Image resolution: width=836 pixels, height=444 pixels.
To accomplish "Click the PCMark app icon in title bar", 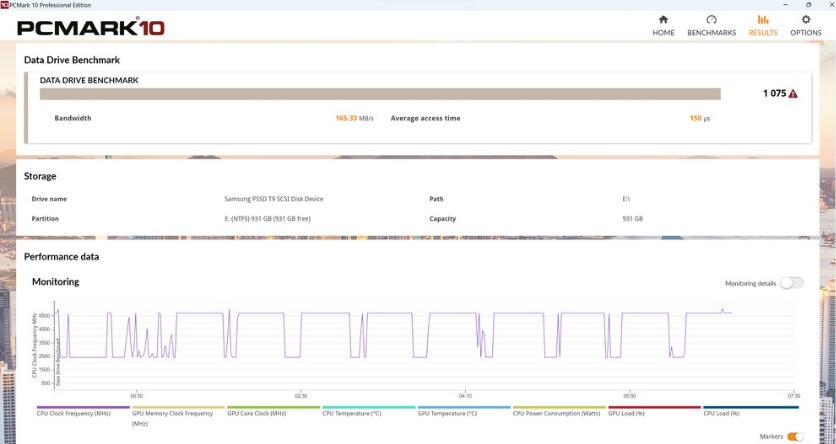I will 5,5.
